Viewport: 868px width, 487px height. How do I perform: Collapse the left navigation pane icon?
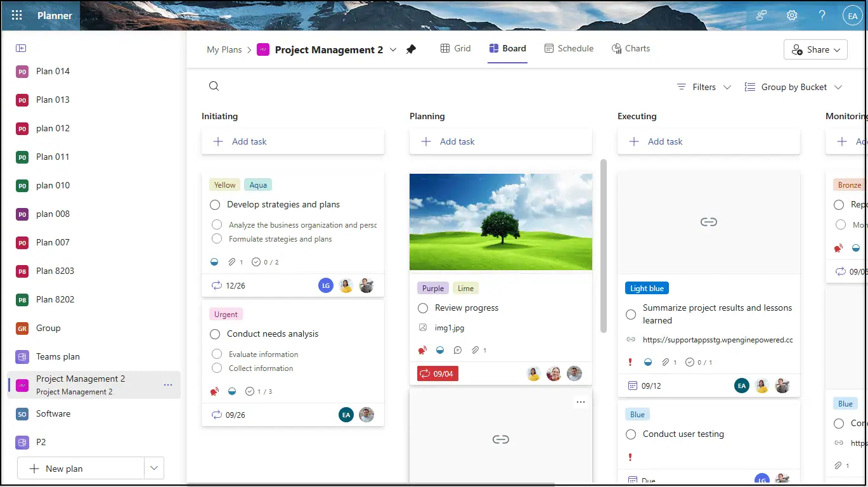pyautogui.click(x=21, y=48)
